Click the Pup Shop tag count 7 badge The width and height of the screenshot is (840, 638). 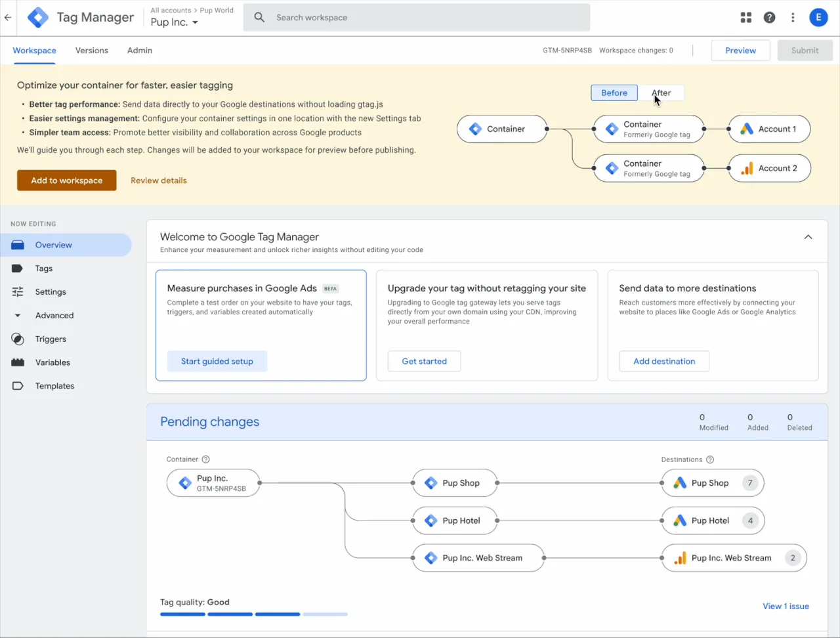[x=750, y=483]
